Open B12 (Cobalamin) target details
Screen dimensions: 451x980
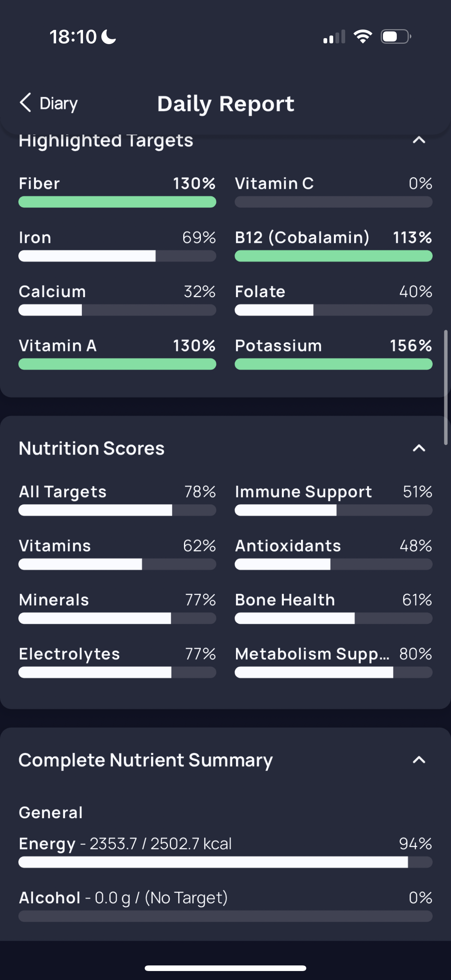[334, 246]
